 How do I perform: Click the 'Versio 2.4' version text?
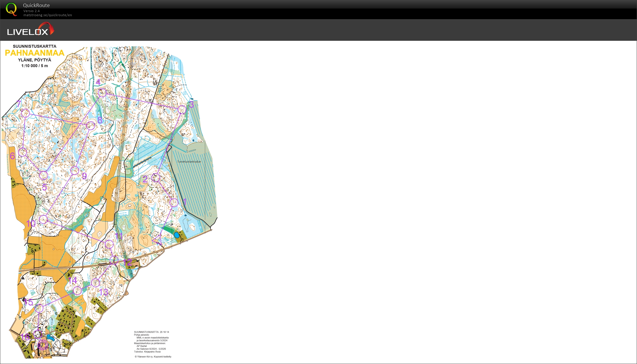tap(32, 11)
